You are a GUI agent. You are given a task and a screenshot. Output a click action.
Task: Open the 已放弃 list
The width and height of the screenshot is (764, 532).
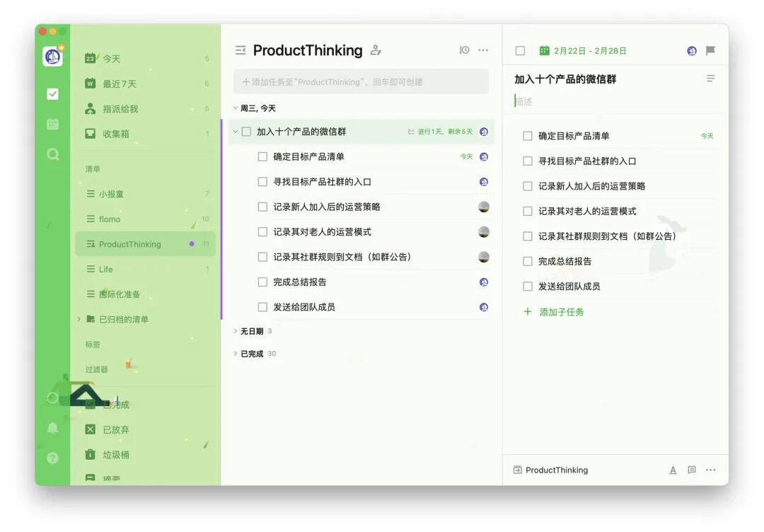coord(146,429)
